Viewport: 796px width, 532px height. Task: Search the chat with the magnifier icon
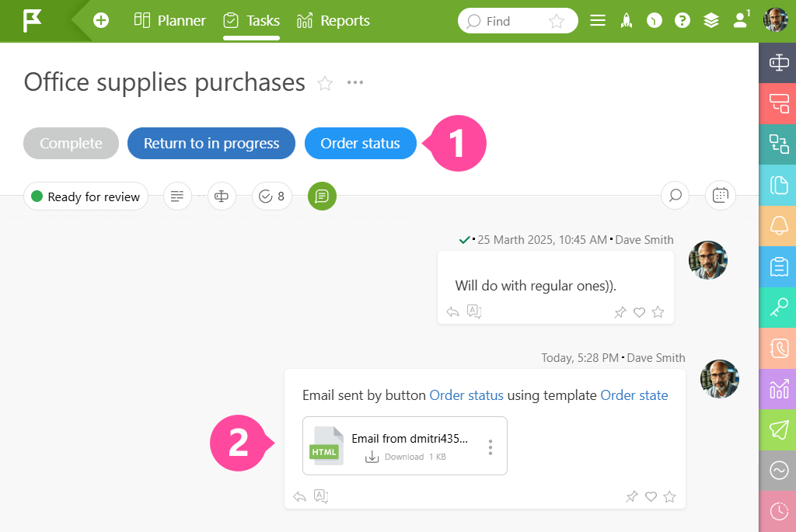pyautogui.click(x=675, y=196)
